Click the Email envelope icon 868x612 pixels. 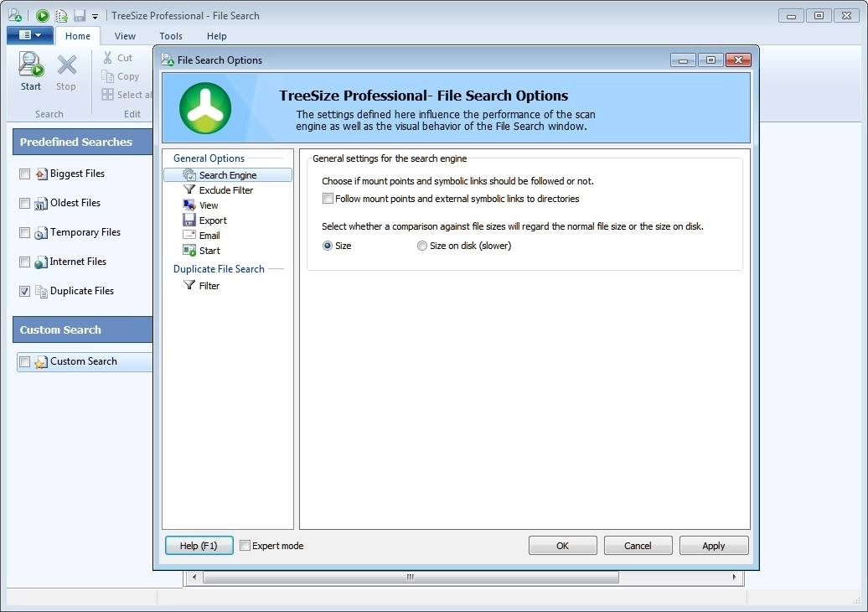pos(189,235)
